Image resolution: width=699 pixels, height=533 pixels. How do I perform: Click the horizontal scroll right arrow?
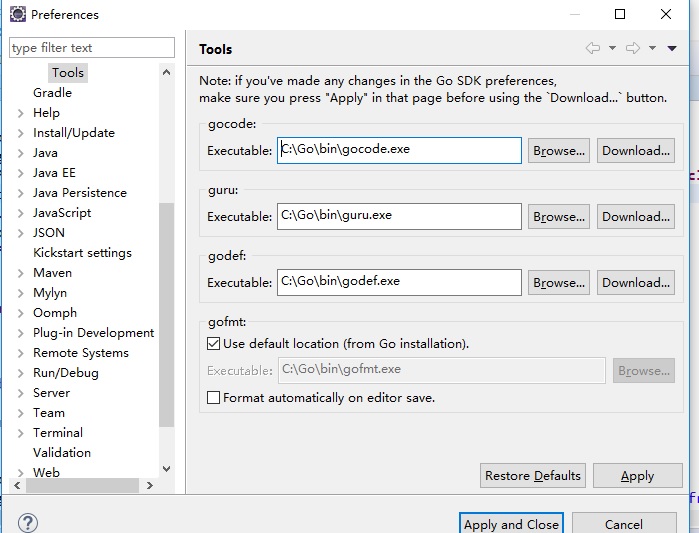coord(150,485)
